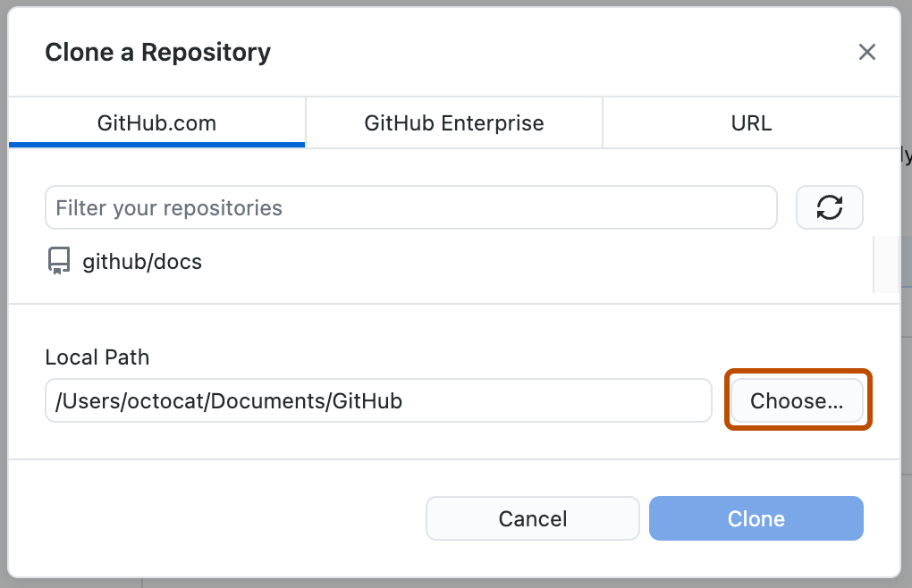Select the github/docs repository book icon
The height and width of the screenshot is (588, 912).
(57, 261)
